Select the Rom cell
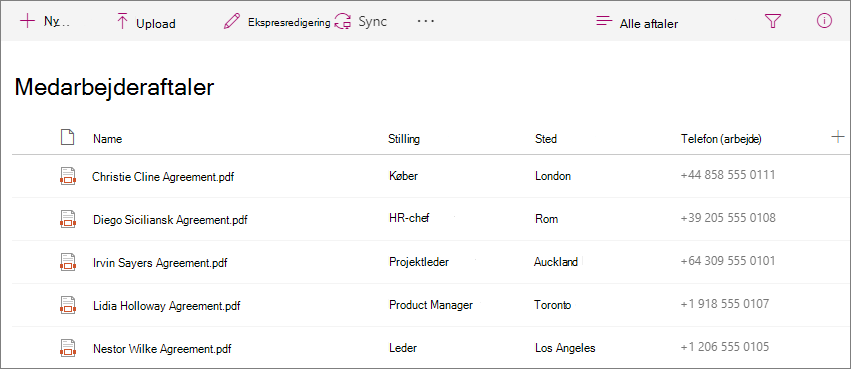 (x=546, y=219)
